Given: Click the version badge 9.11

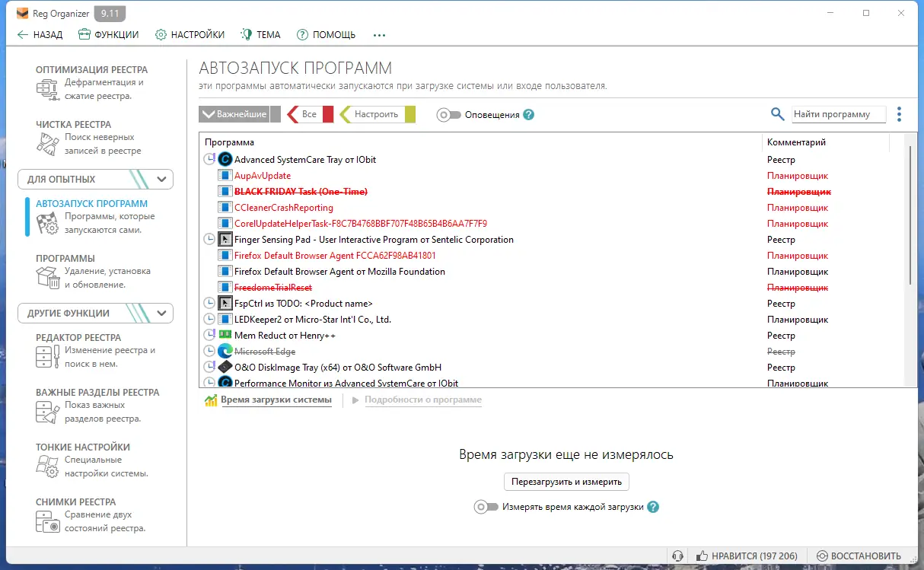Looking at the screenshot, I should 110,13.
